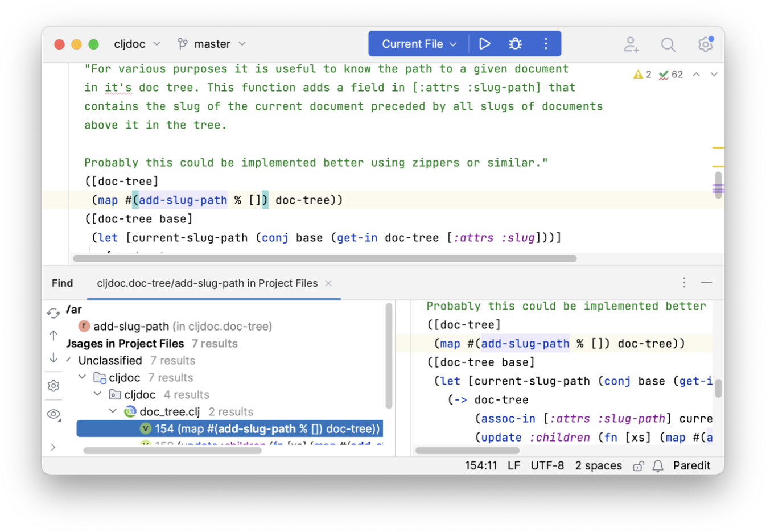Click the preview pane vertical scrollbar
Image resolution: width=766 pixels, height=532 pixels.
click(x=718, y=388)
